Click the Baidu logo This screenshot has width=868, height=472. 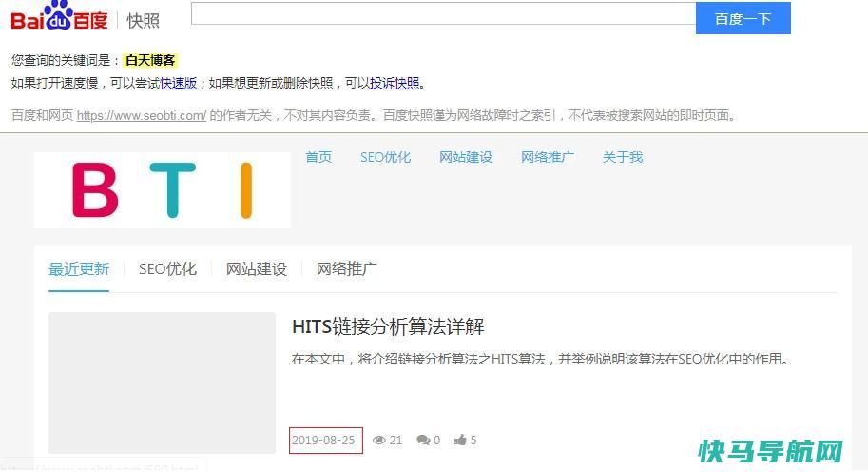coord(59,16)
